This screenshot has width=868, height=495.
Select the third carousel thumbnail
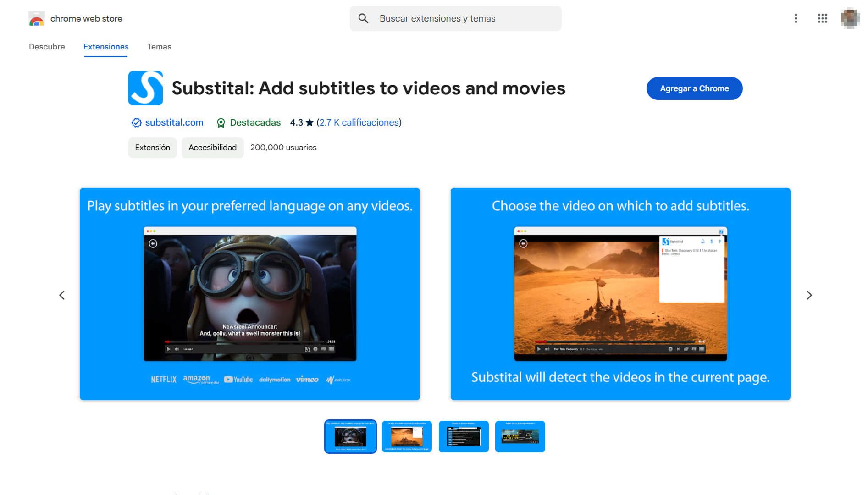coord(464,436)
